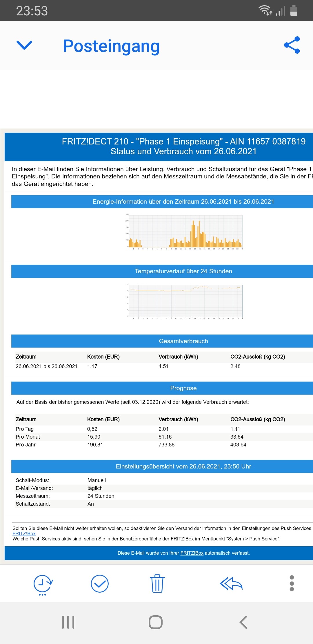The image size is (313, 644).
Task: Select the Einstellungsübersicht header
Action: tap(162, 466)
